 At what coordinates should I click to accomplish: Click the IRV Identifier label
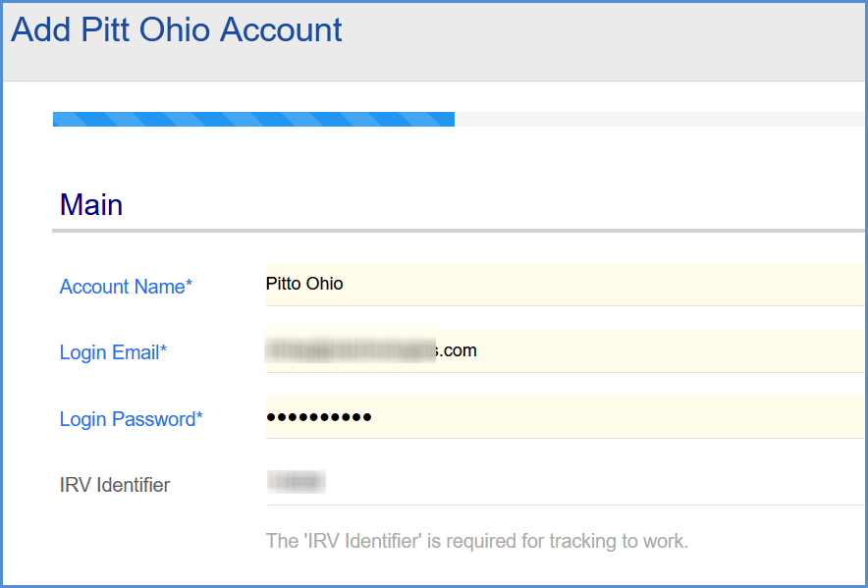point(115,485)
